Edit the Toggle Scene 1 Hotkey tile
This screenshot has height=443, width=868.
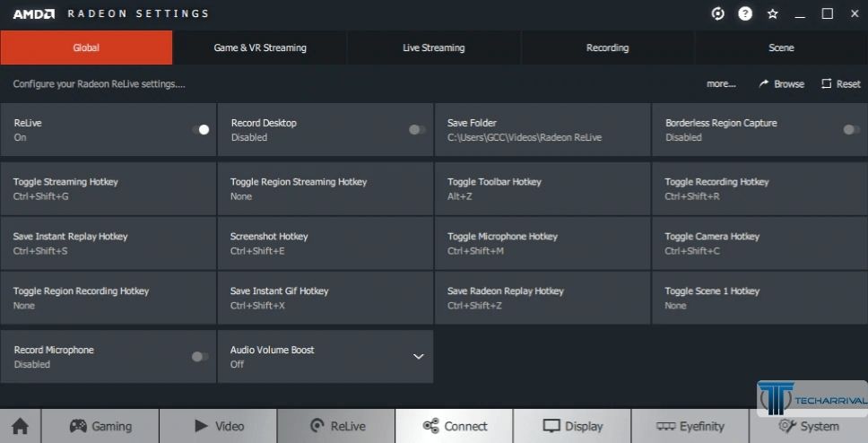(760, 298)
